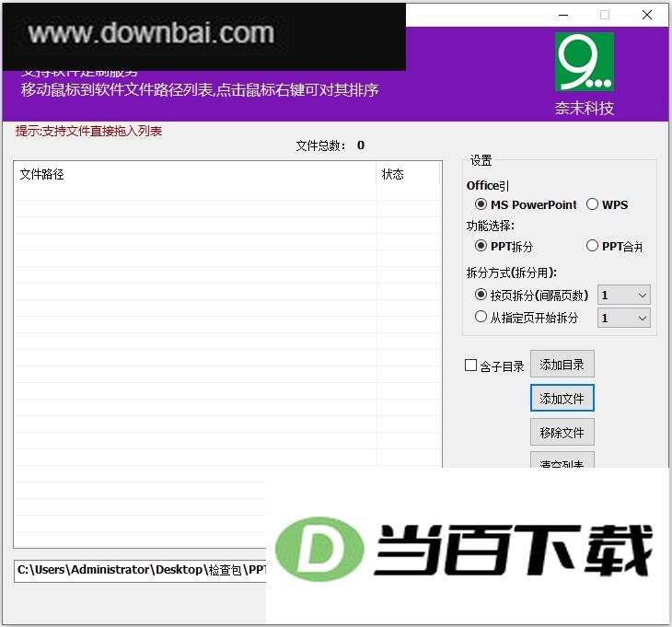This screenshot has height=627, width=672.
Task: Open the 从指定页 start page dropdown
Action: (x=624, y=318)
